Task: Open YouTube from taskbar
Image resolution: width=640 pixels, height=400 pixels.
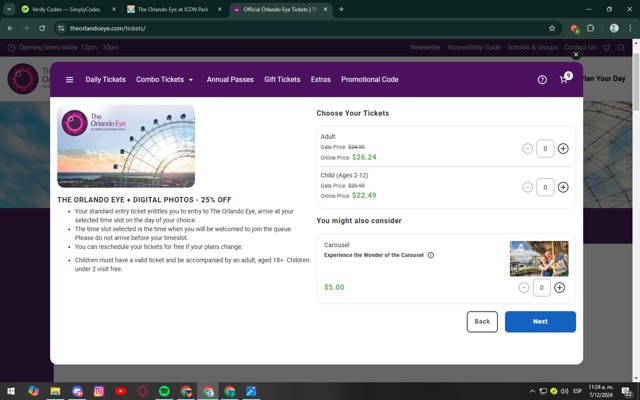Action: (120, 391)
